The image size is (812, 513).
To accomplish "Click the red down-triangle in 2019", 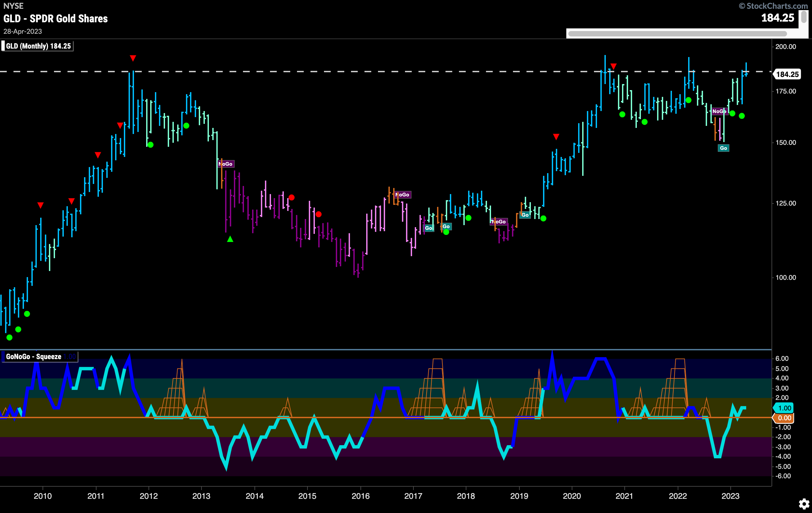I will (556, 137).
